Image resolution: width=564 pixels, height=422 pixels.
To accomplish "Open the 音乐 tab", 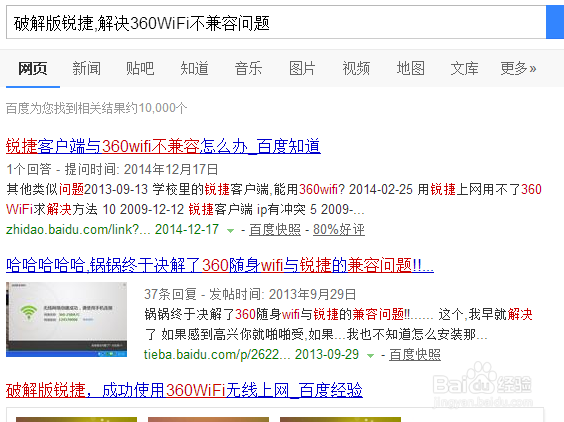I will [248, 68].
